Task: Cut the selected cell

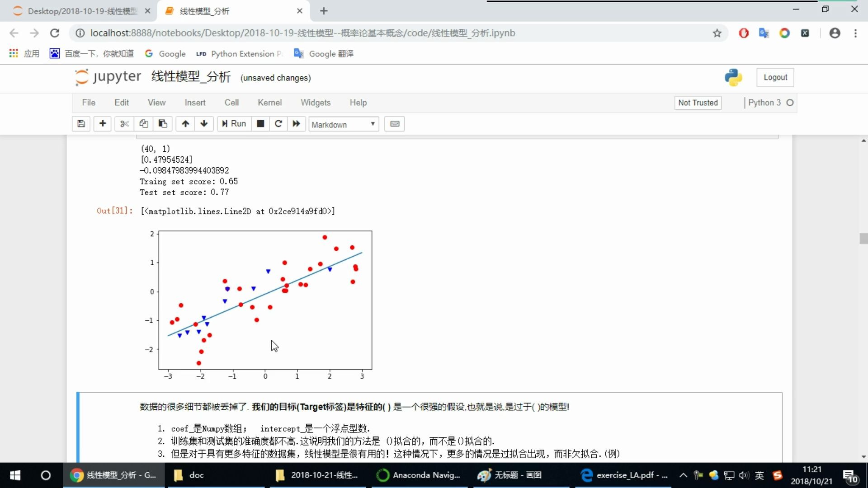Action: [x=124, y=124]
